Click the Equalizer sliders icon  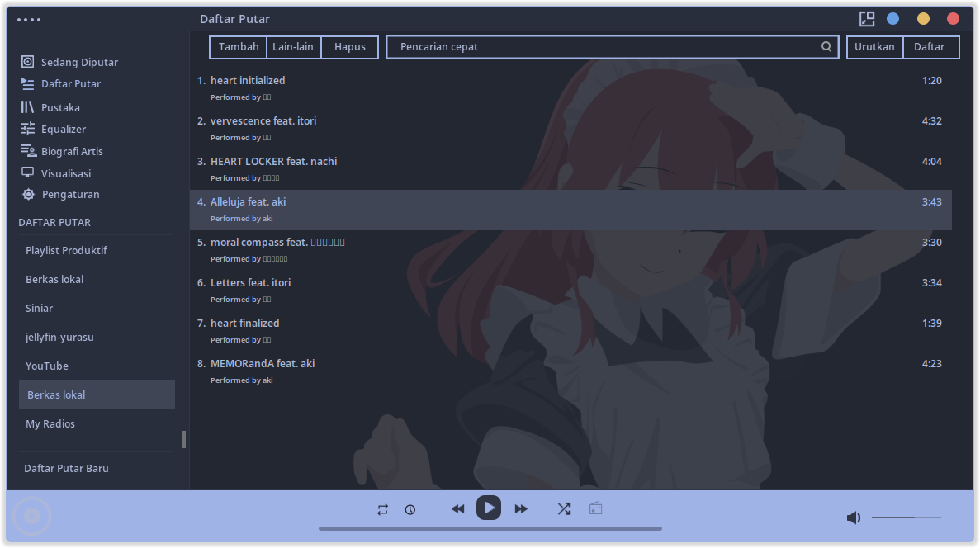tap(27, 129)
